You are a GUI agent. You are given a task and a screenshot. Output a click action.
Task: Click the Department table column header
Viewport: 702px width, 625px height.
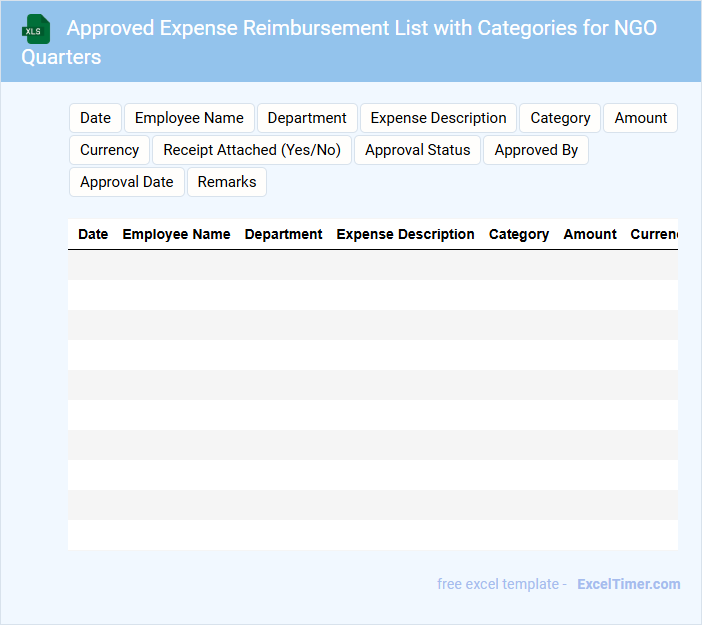(283, 234)
